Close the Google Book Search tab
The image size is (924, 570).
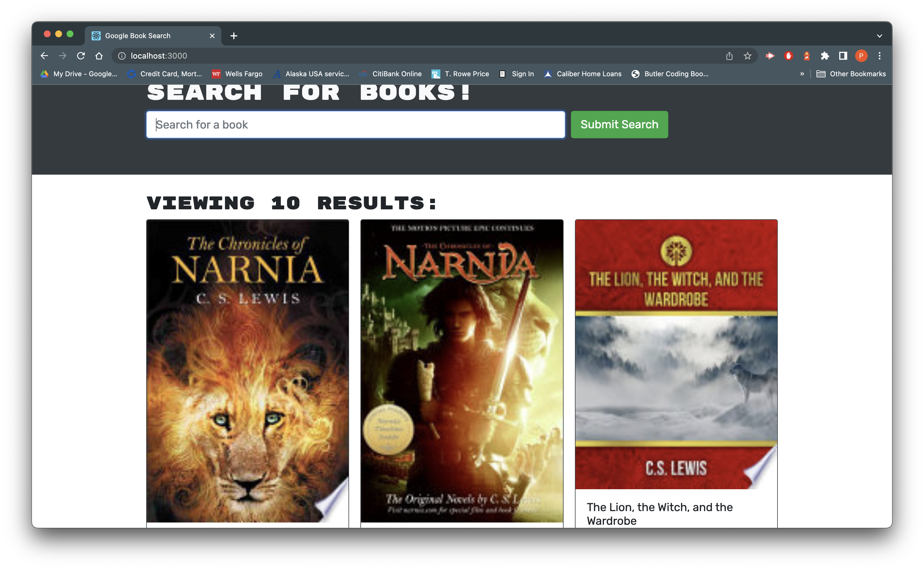pyautogui.click(x=212, y=36)
